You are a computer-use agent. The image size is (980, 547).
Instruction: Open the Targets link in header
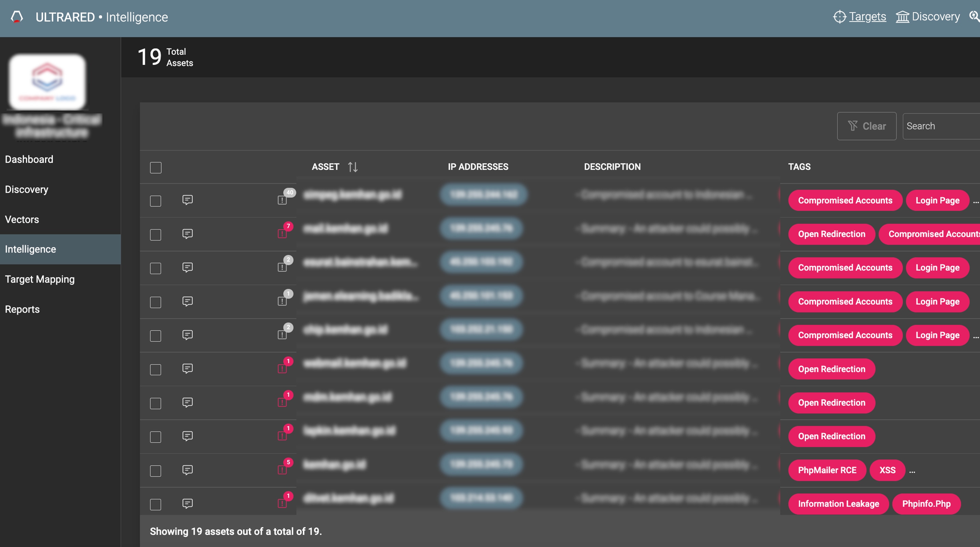(x=859, y=17)
